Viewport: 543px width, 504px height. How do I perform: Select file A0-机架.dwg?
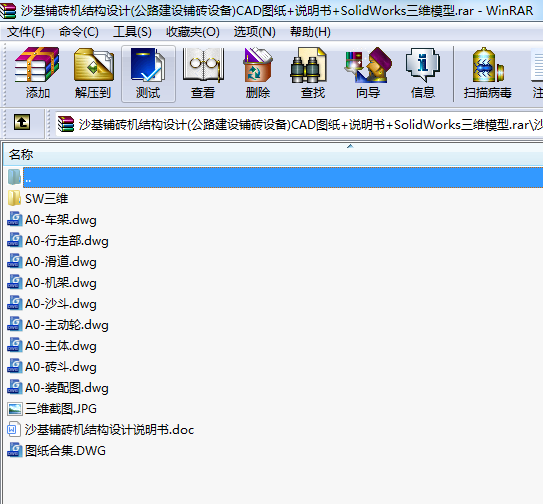61,283
